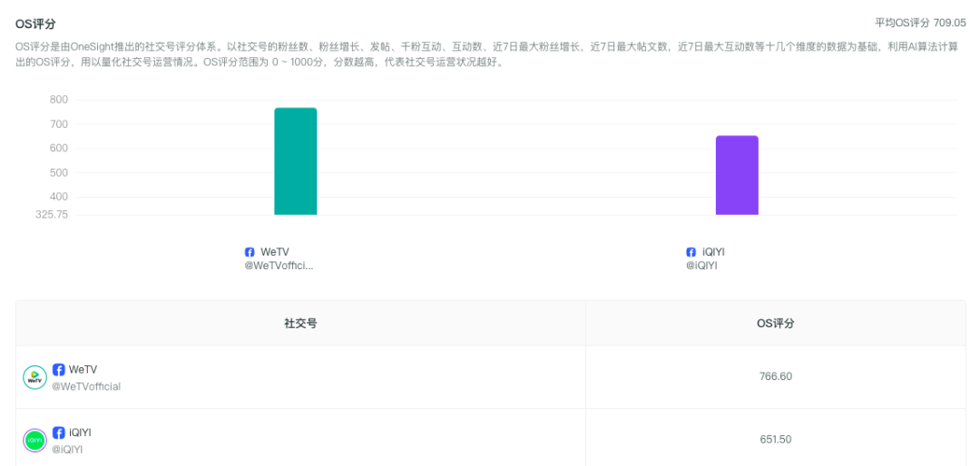Viewport: 980px width, 466px height.
Task: Click the purple iQIYI bar in chart
Action: [x=737, y=175]
